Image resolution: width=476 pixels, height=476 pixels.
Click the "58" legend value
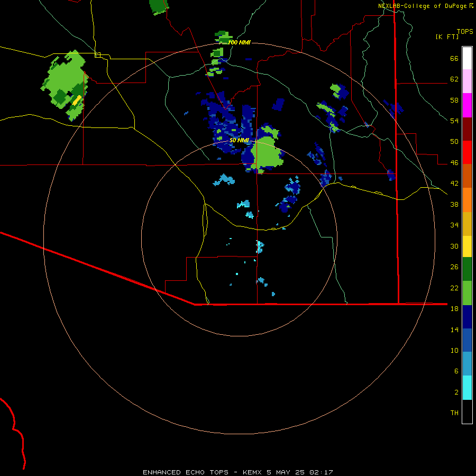(454, 100)
